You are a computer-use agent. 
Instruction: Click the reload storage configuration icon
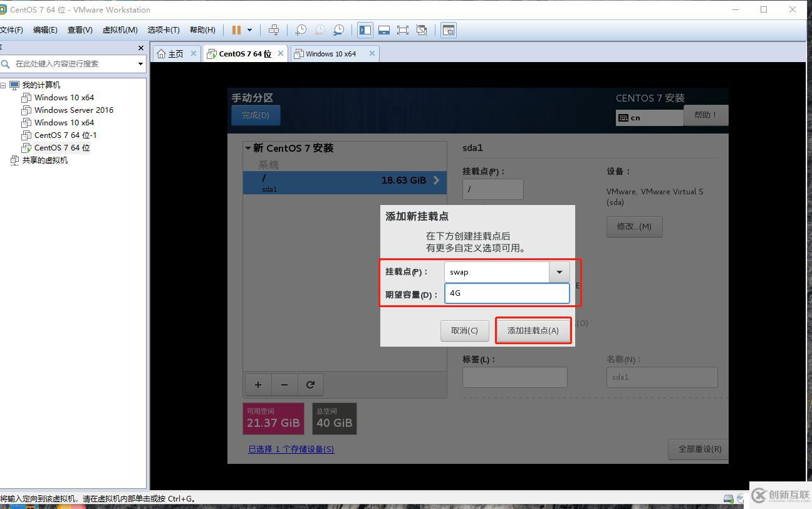click(x=310, y=385)
